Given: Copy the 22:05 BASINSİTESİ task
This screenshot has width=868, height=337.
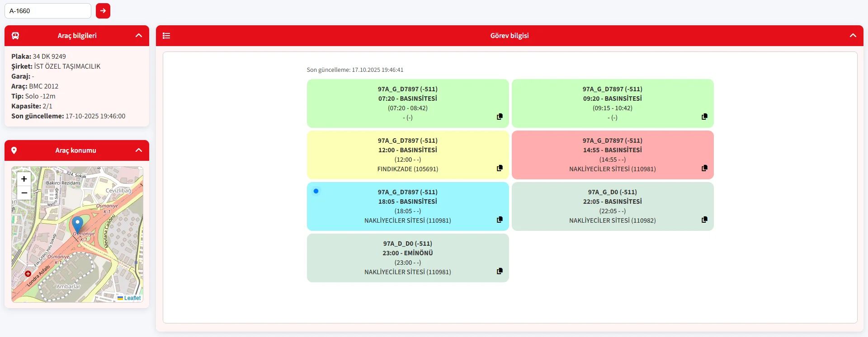Looking at the screenshot, I should tap(704, 220).
